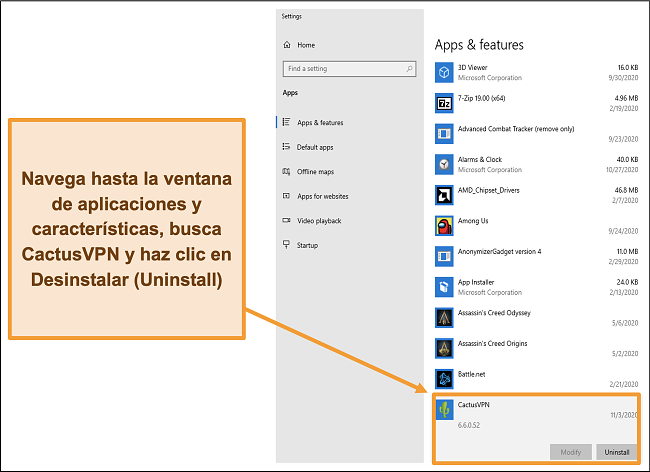This screenshot has width=650, height=472.
Task: Click the Video playback sidebar icon
Action: coord(286,220)
